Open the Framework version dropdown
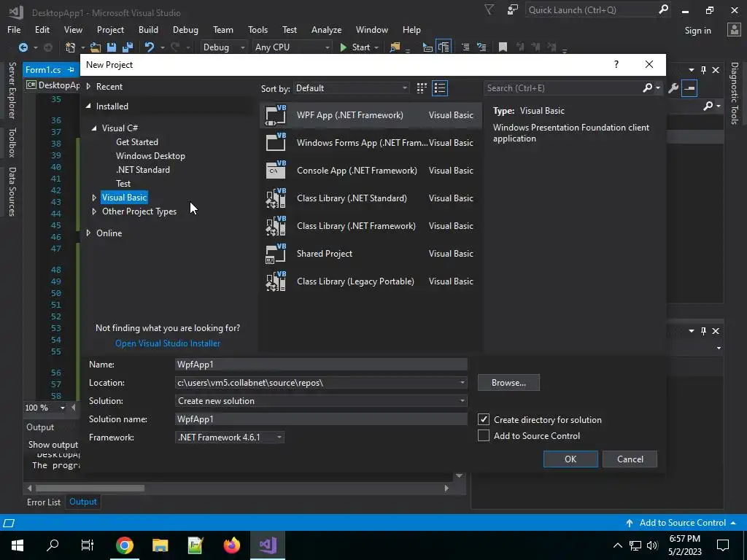Screen dimensions: 747x560 (x=279, y=437)
